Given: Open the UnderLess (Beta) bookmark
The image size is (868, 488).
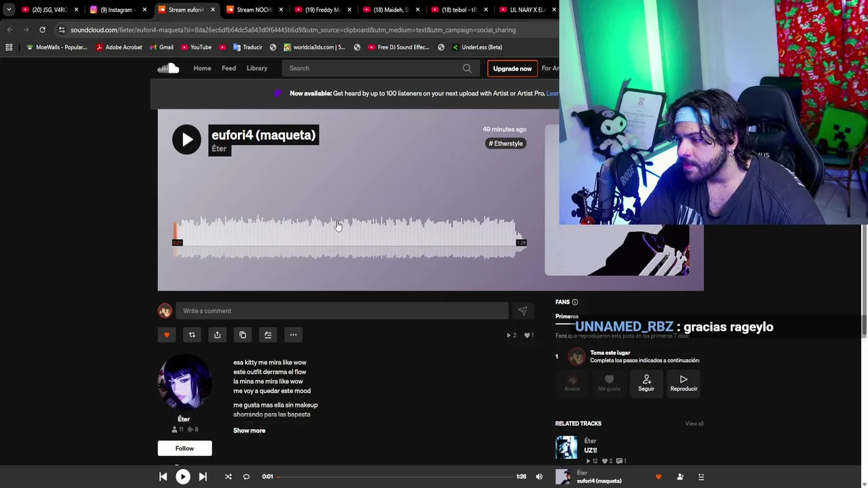Looking at the screenshot, I should click(476, 47).
